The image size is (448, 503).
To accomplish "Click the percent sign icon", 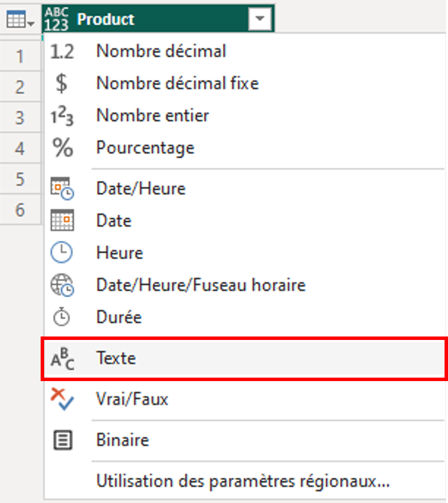I will [62, 148].
